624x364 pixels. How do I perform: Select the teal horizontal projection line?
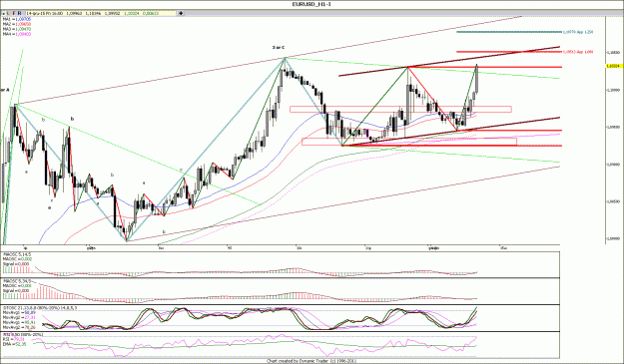509,32
